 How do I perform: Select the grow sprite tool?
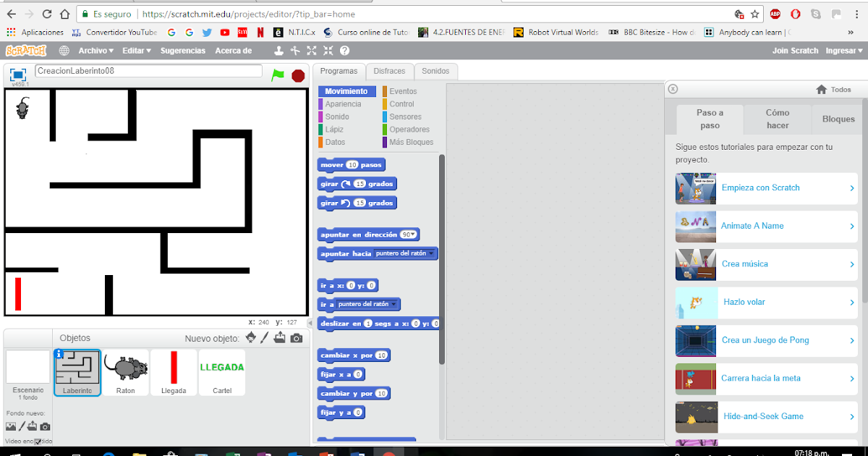[312, 51]
